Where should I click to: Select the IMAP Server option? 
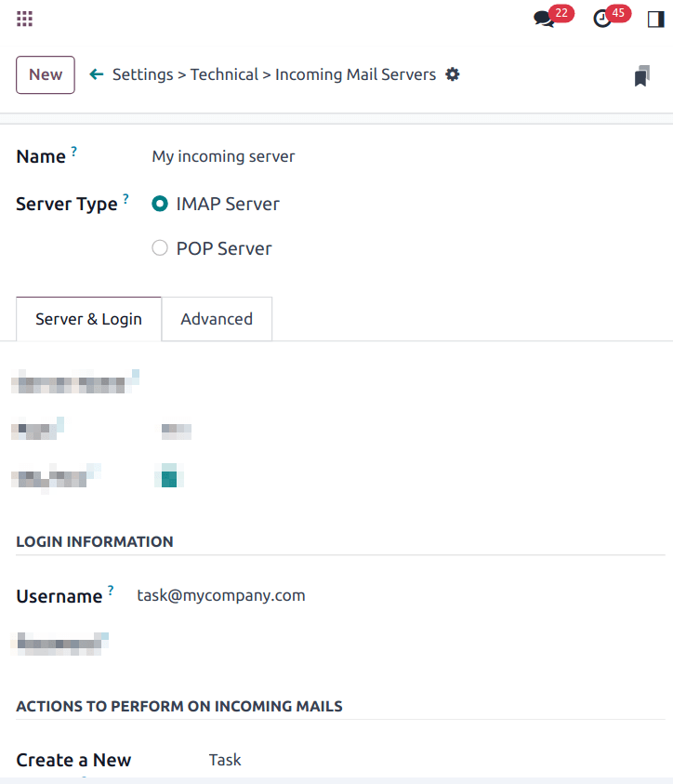point(159,203)
